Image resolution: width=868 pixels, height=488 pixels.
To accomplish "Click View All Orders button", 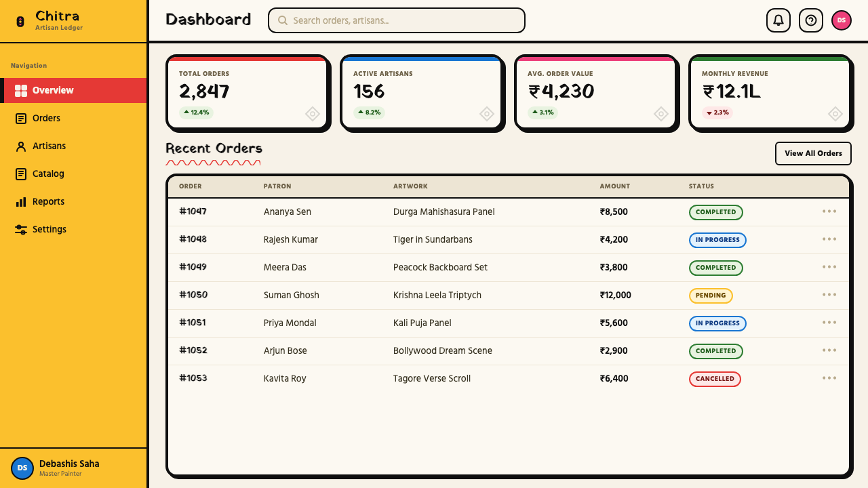I will coord(813,154).
